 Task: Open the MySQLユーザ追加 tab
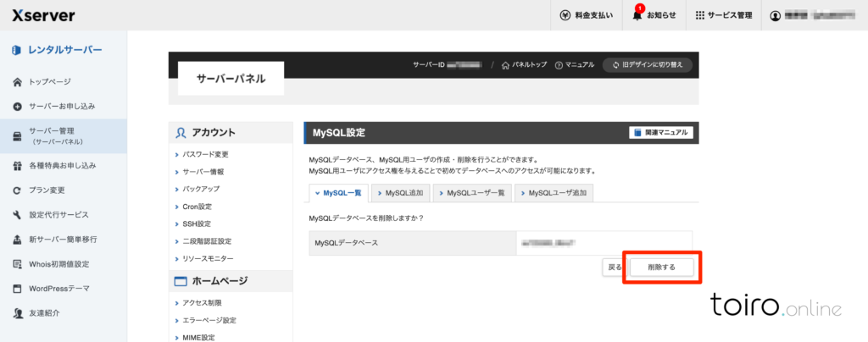click(553, 193)
